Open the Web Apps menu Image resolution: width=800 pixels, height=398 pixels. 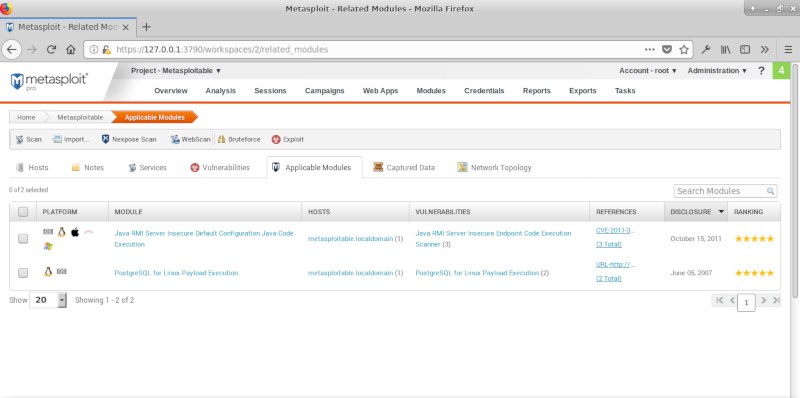pyautogui.click(x=381, y=91)
